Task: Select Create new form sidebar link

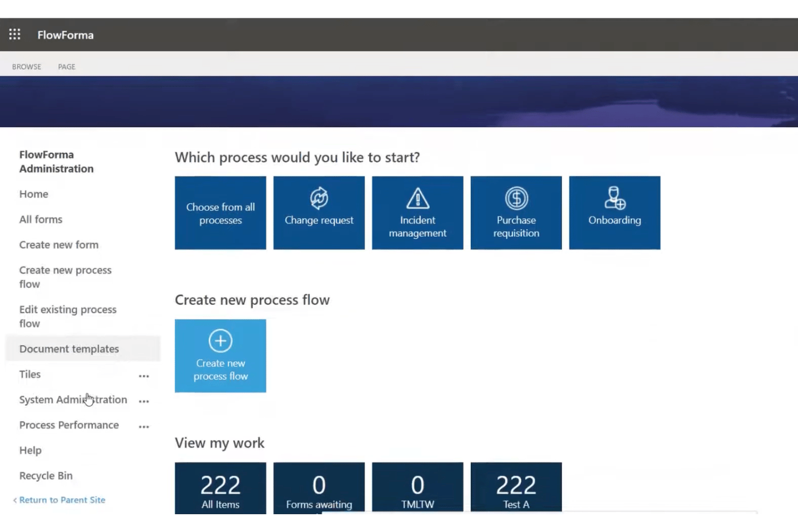Action: click(x=59, y=245)
